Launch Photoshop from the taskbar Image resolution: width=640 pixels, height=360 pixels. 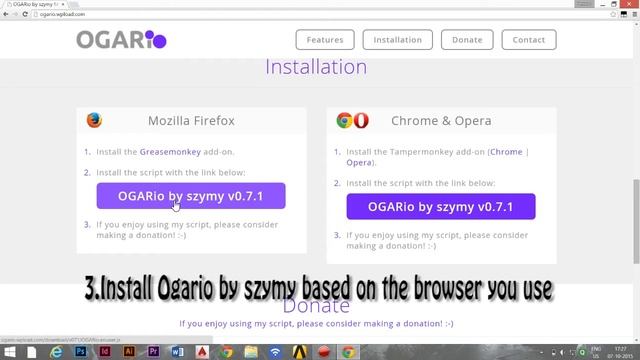point(80,351)
